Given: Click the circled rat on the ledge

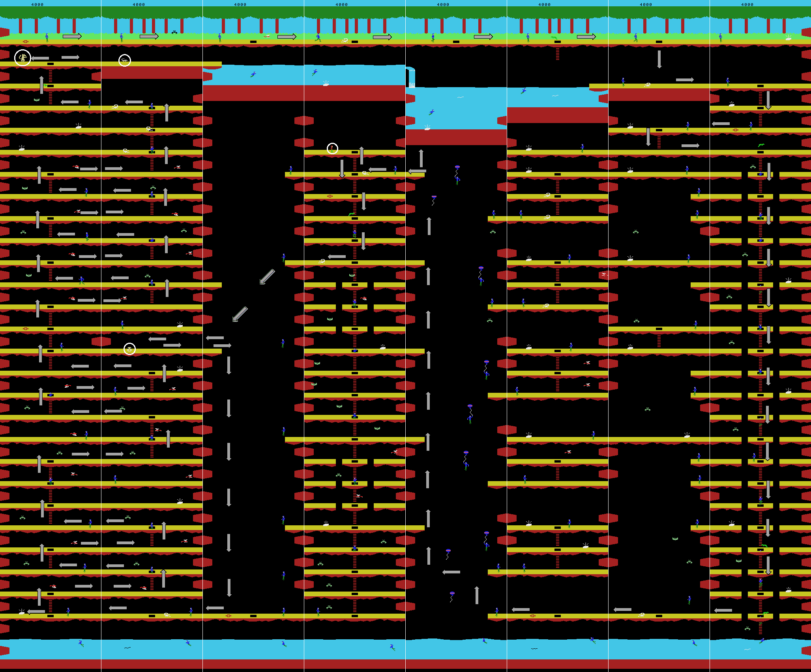Looking at the screenshot, I should [x=125, y=60].
